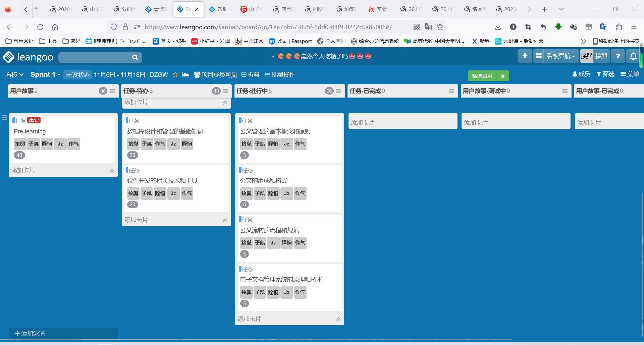Click the tracking protection shield icon
Screen dimensions: 644x345
pos(114,27)
